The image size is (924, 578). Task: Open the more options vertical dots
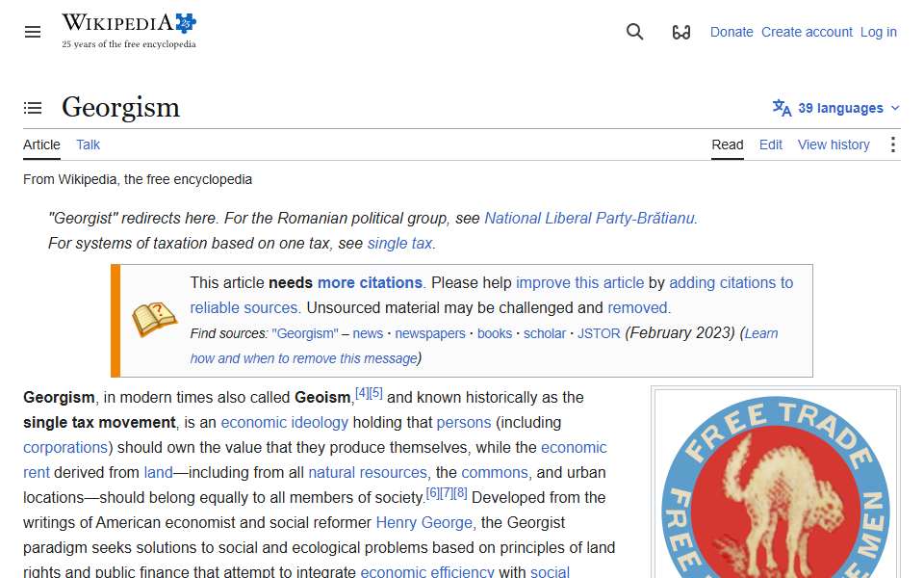893,144
